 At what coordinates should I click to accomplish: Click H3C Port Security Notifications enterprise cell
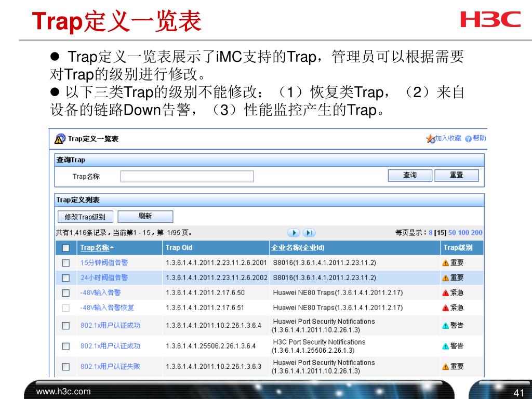click(x=318, y=346)
